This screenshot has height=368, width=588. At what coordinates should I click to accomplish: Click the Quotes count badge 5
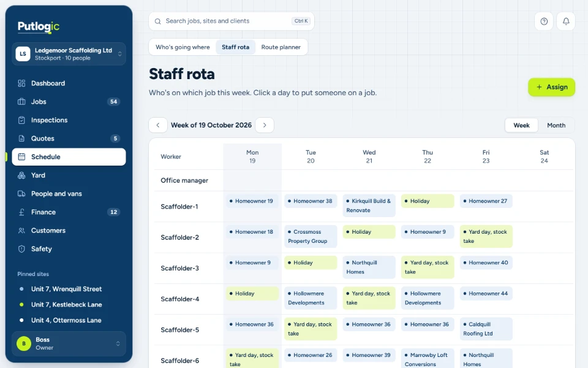coord(115,139)
